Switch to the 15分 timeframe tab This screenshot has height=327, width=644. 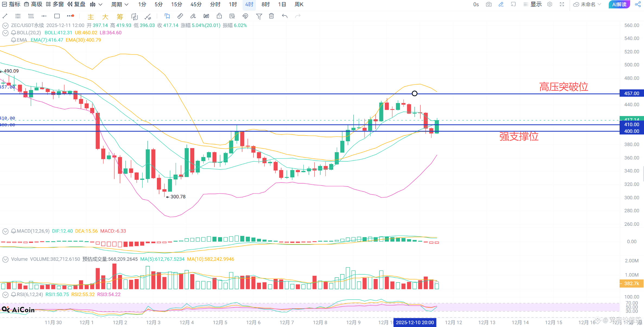point(177,4)
